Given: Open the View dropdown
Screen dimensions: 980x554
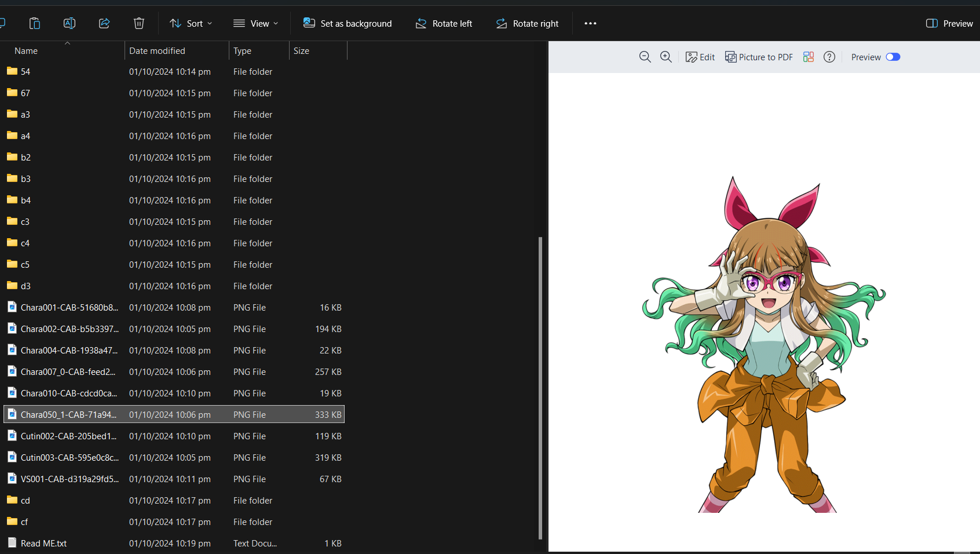Looking at the screenshot, I should click(255, 23).
